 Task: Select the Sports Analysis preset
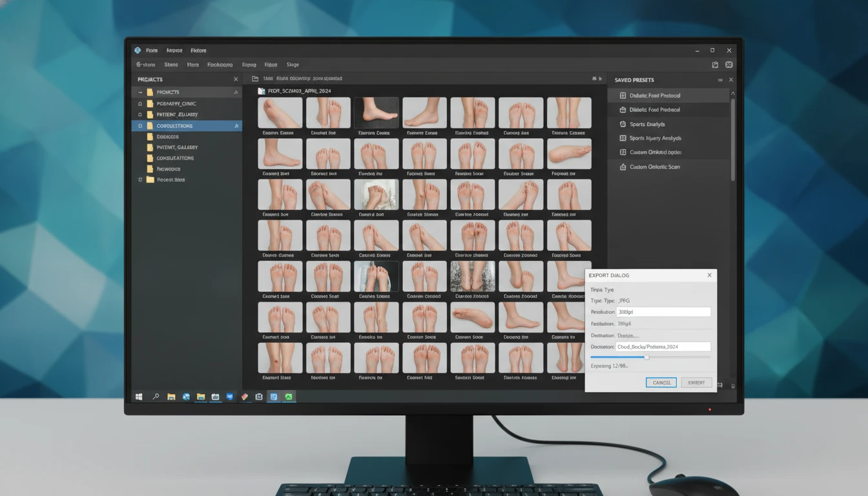tap(669, 124)
